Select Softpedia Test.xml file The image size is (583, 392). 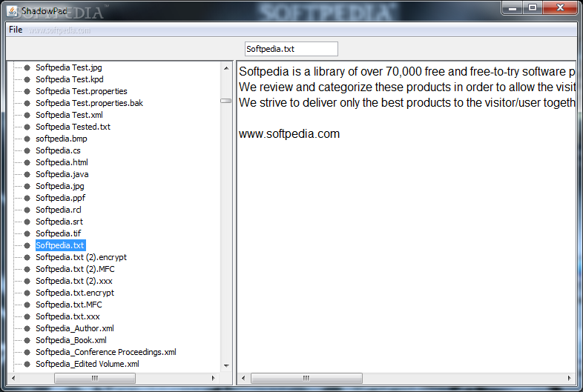(x=69, y=115)
